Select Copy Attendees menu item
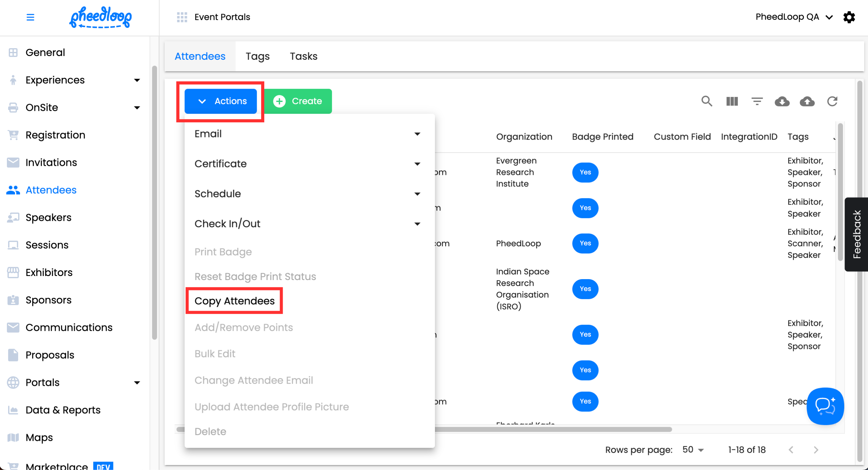The height and width of the screenshot is (470, 868). 235,301
